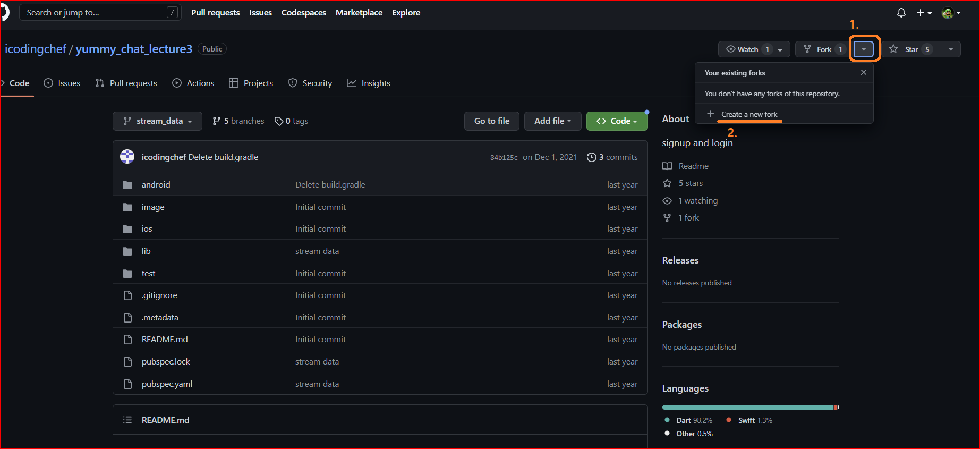Switch to the Actions tab
This screenshot has width=980, height=449.
(194, 83)
